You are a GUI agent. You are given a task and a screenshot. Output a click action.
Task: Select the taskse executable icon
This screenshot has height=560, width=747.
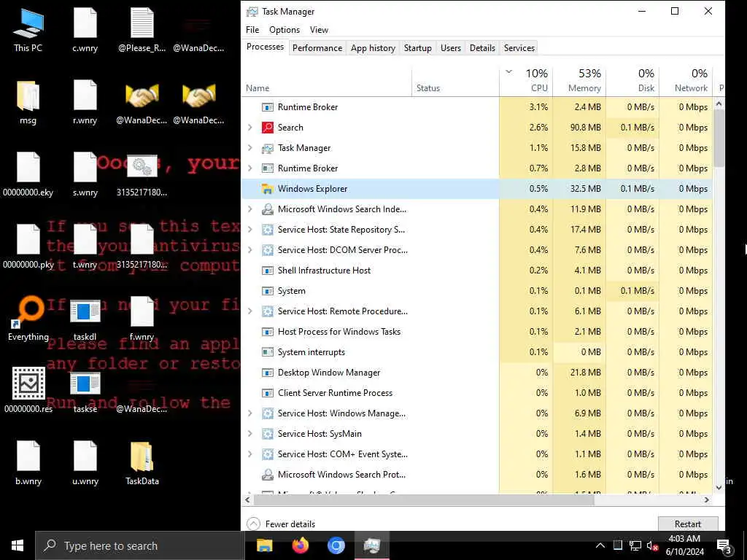click(x=85, y=391)
